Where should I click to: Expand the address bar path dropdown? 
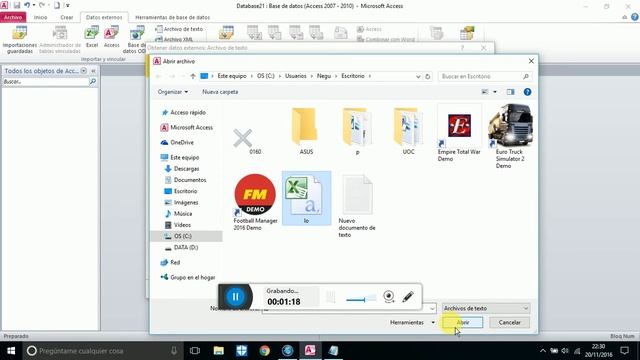[x=418, y=76]
